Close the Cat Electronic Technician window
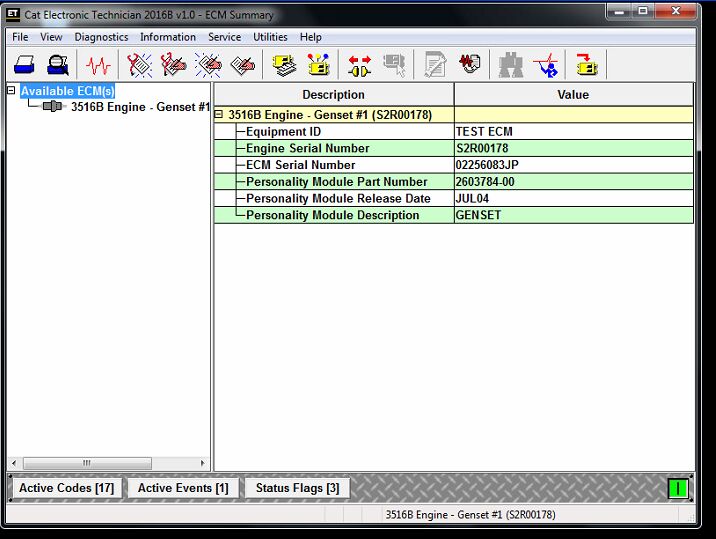 676,11
